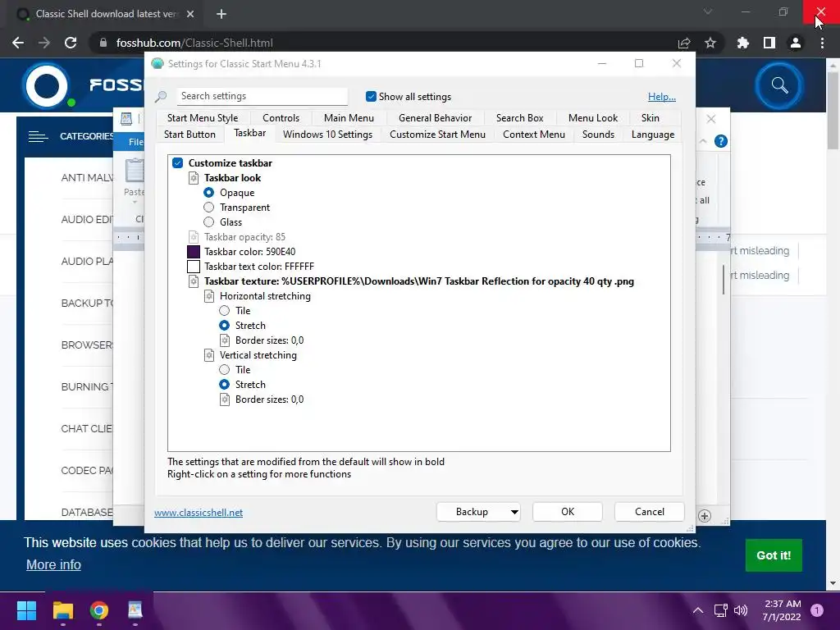Bookmark this page with star icon

coord(710,43)
